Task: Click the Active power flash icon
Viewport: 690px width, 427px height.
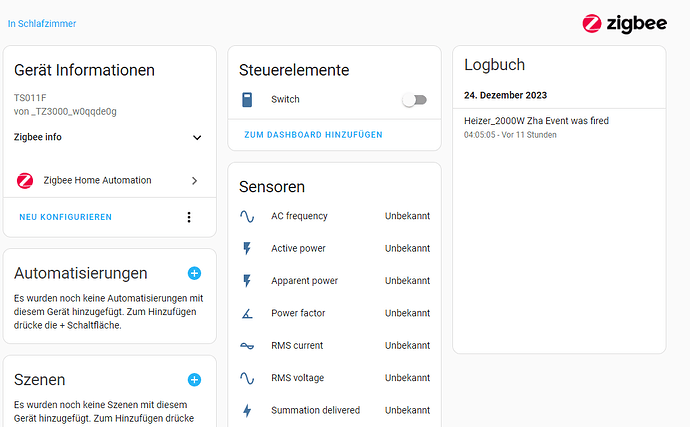Action: point(247,248)
